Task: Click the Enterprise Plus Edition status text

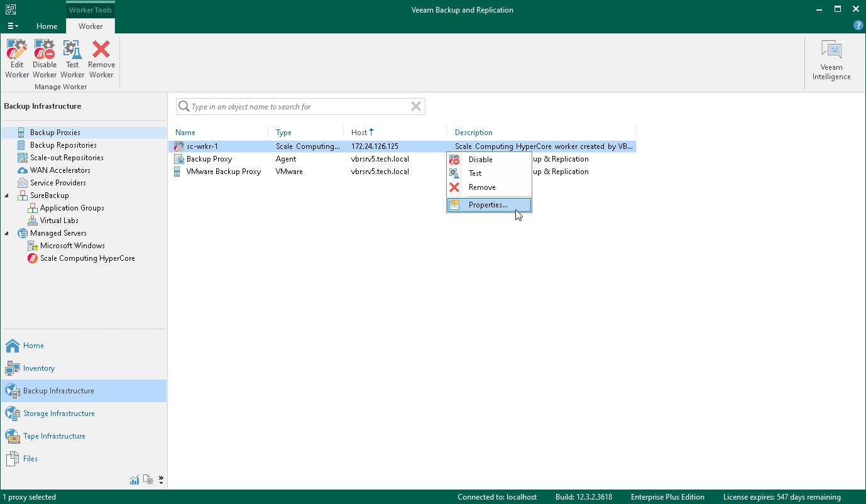Action: pos(667,497)
